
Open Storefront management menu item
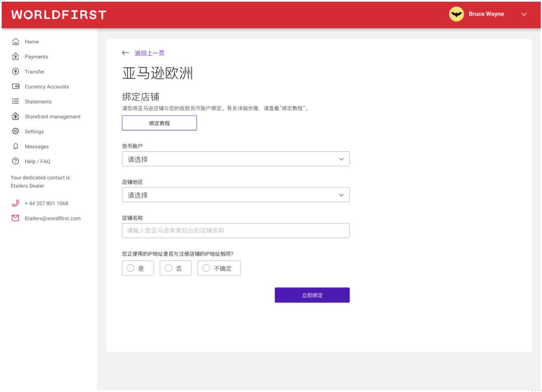point(53,116)
